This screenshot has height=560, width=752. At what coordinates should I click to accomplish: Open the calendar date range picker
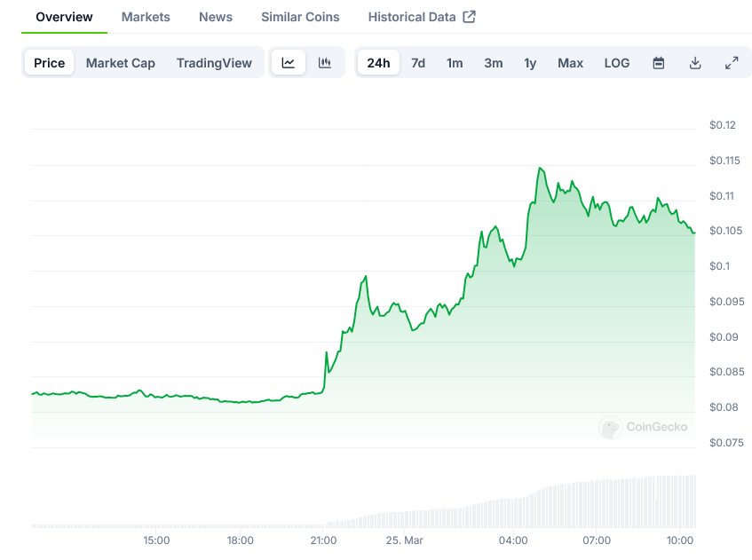[659, 63]
